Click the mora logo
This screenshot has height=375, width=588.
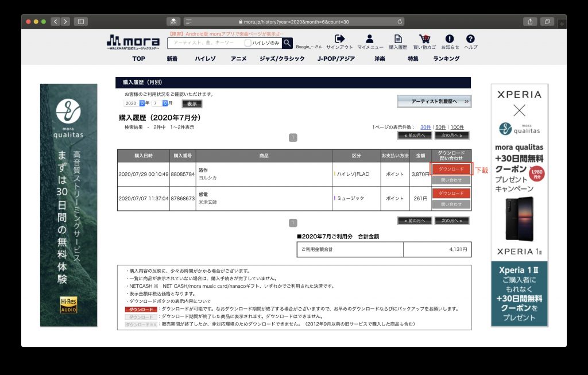pyautogui.click(x=133, y=42)
